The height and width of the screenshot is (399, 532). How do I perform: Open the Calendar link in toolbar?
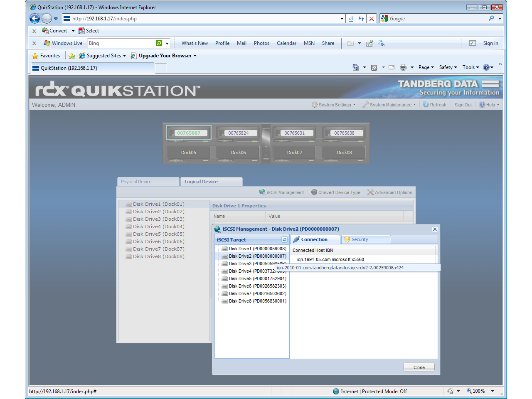pyautogui.click(x=287, y=43)
